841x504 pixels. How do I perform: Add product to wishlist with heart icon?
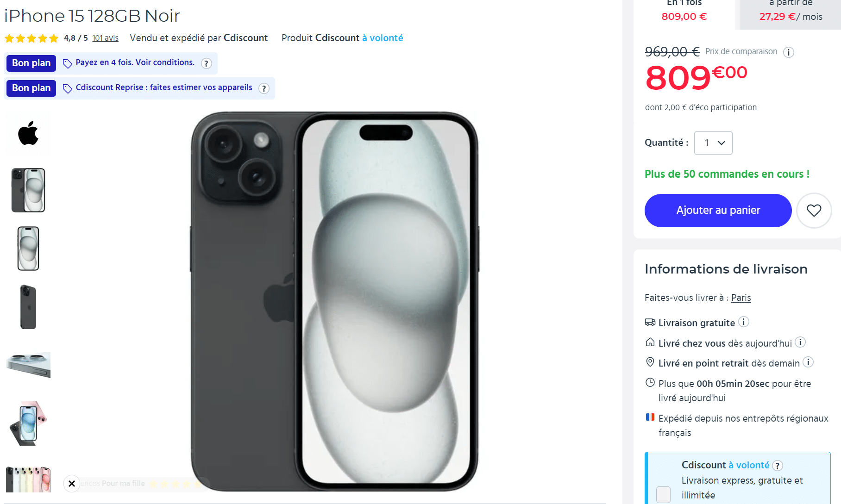click(x=814, y=211)
